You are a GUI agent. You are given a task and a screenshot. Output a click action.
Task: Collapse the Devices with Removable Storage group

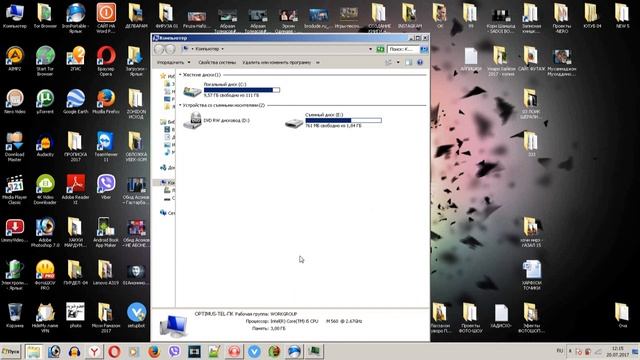(x=180, y=105)
